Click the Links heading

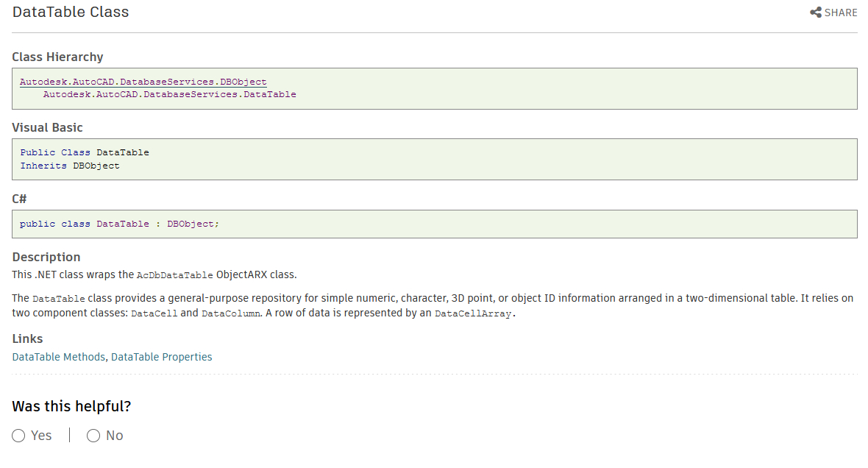28,339
